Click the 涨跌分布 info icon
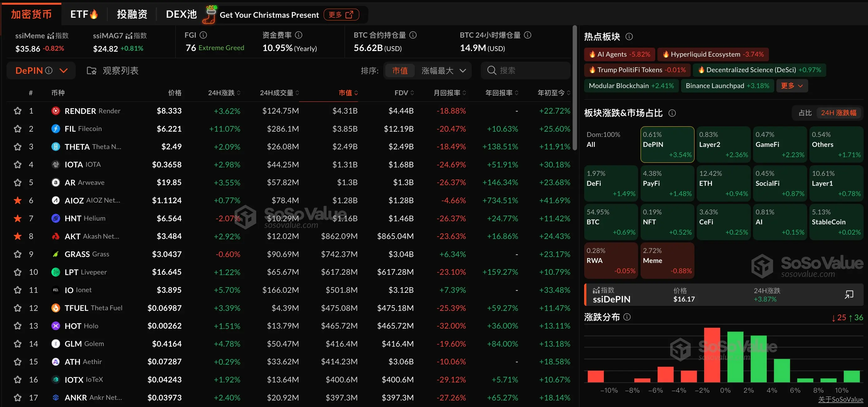The image size is (868, 407). click(x=627, y=317)
